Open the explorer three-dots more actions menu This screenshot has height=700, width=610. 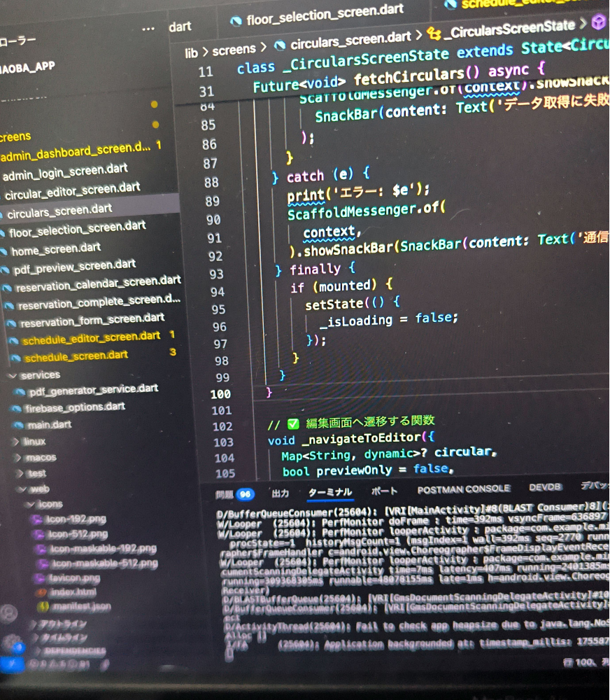click(148, 29)
